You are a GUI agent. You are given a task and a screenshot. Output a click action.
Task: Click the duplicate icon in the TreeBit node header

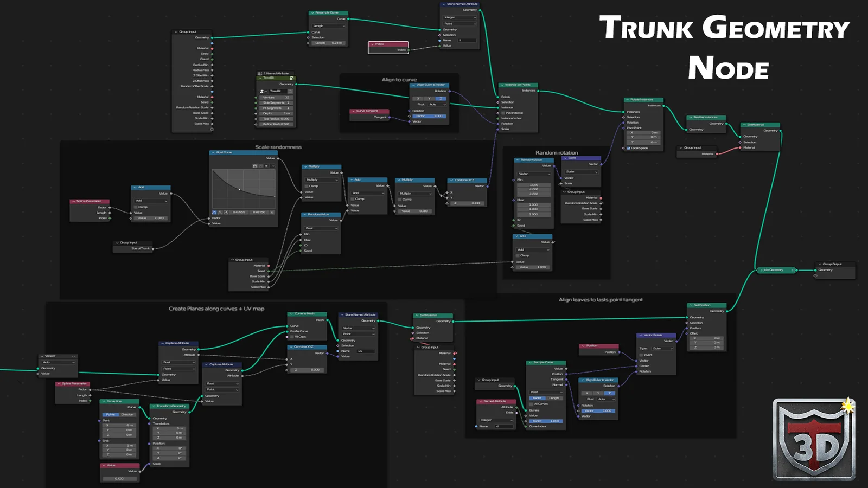click(x=292, y=78)
